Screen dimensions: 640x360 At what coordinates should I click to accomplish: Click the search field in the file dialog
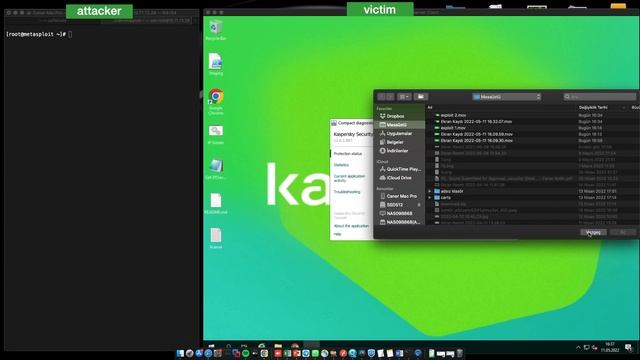pyautogui.click(x=600, y=97)
